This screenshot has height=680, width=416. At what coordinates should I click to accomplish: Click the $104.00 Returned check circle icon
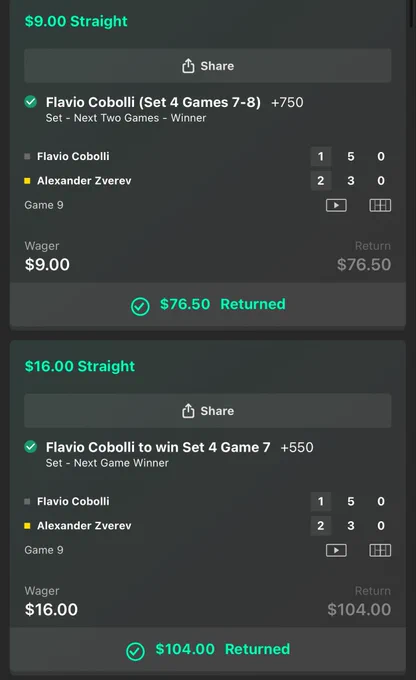[135, 651]
